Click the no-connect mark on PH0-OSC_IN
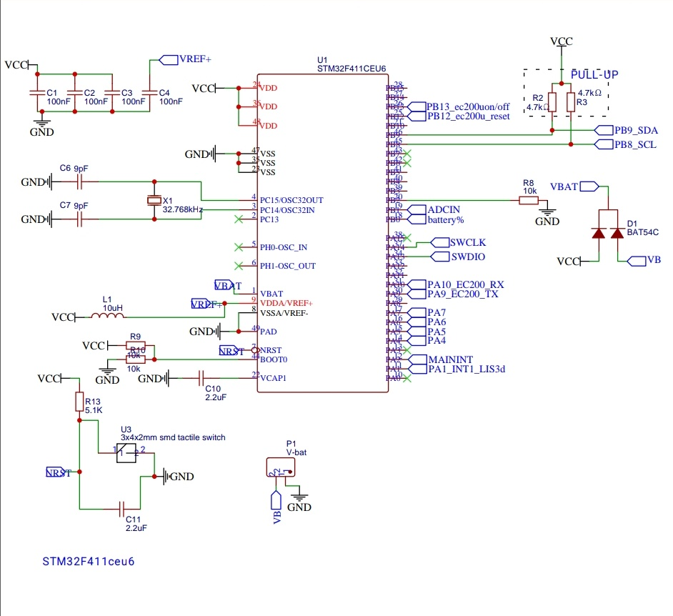 [239, 247]
